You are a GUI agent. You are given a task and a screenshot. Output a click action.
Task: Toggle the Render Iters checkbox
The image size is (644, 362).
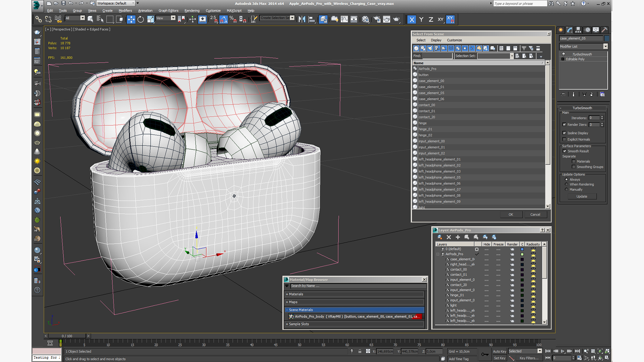(x=564, y=125)
